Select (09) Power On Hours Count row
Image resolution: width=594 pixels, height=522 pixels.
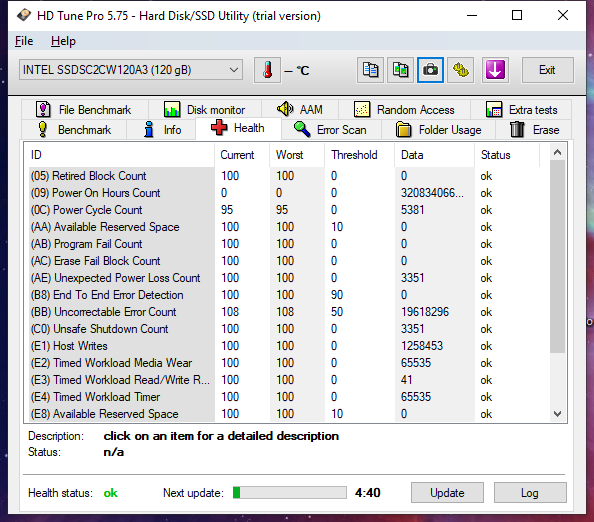[284, 193]
